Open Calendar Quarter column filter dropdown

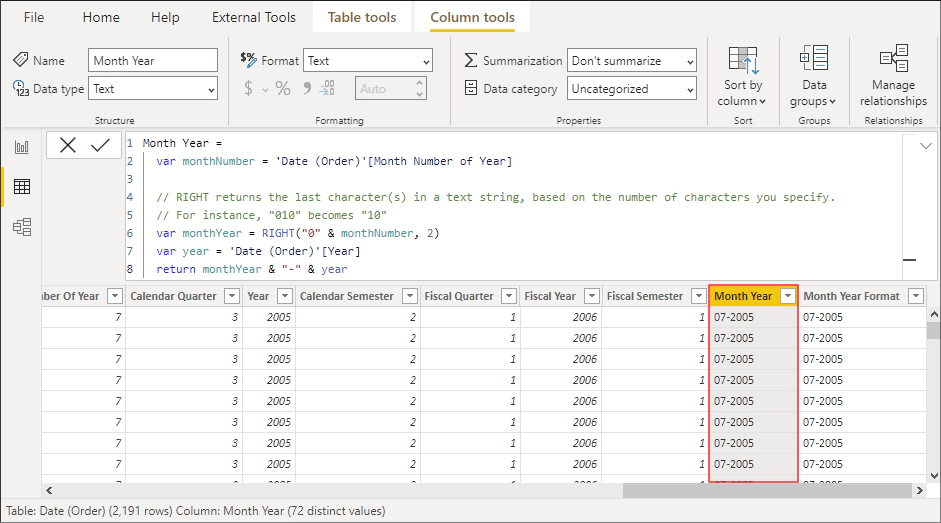coord(232,296)
